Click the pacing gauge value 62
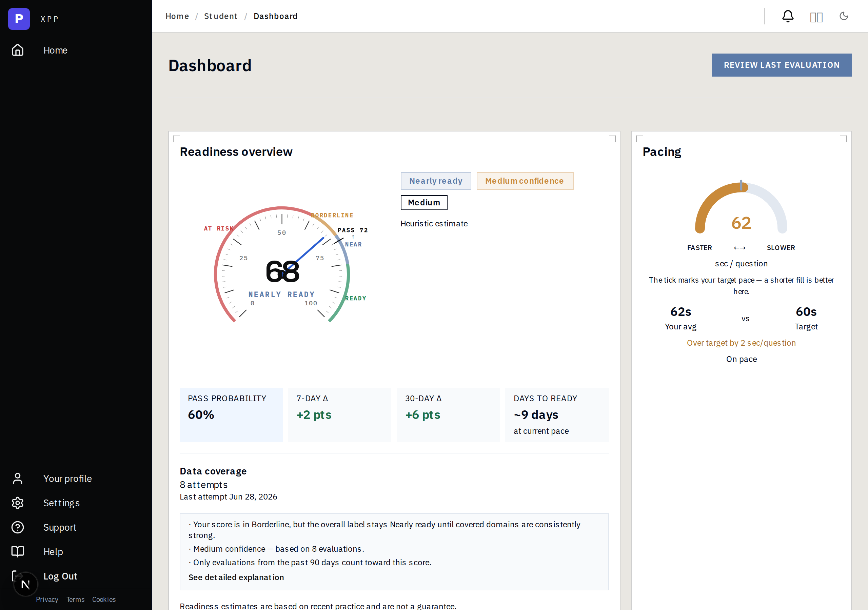The height and width of the screenshot is (610, 868). (741, 223)
